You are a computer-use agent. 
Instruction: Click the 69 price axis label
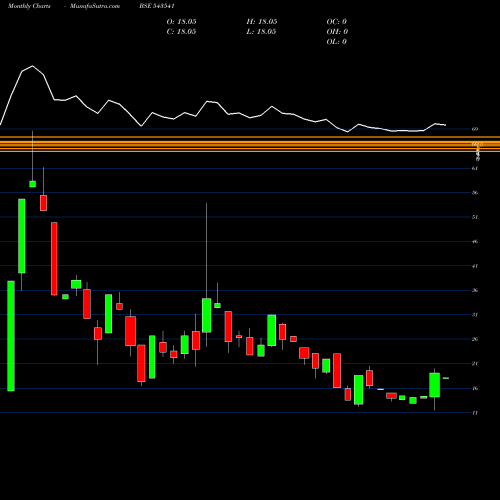tap(475, 129)
